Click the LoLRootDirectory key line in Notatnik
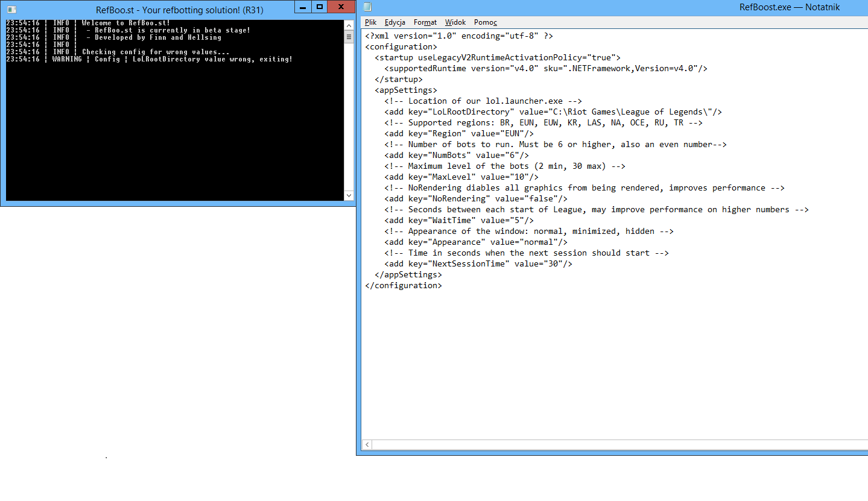 click(x=553, y=112)
